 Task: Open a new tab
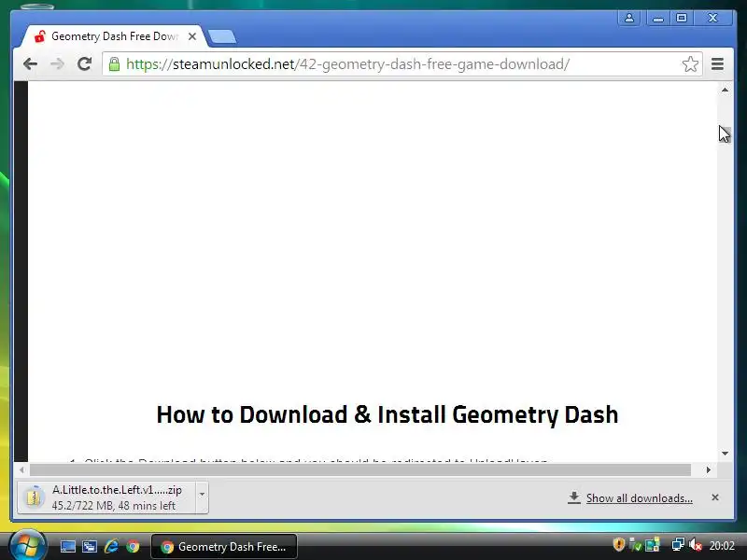222,36
